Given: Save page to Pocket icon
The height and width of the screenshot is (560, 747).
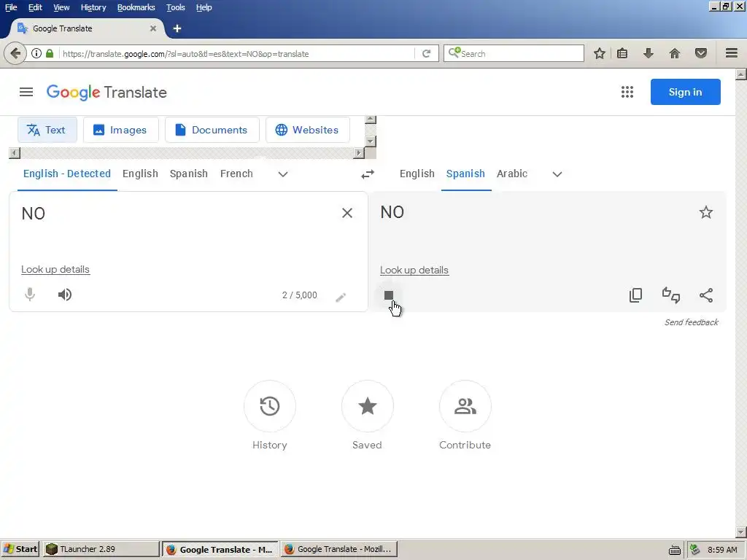Looking at the screenshot, I should 701,53.
